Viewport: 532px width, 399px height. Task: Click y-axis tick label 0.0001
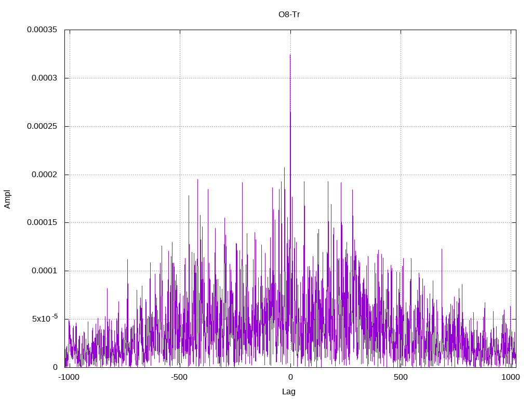click(x=45, y=271)
